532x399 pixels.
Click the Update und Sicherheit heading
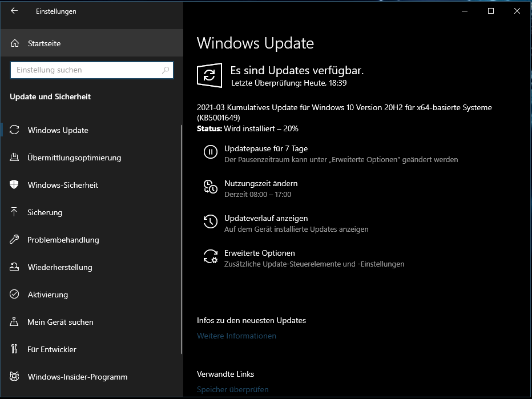coord(50,96)
